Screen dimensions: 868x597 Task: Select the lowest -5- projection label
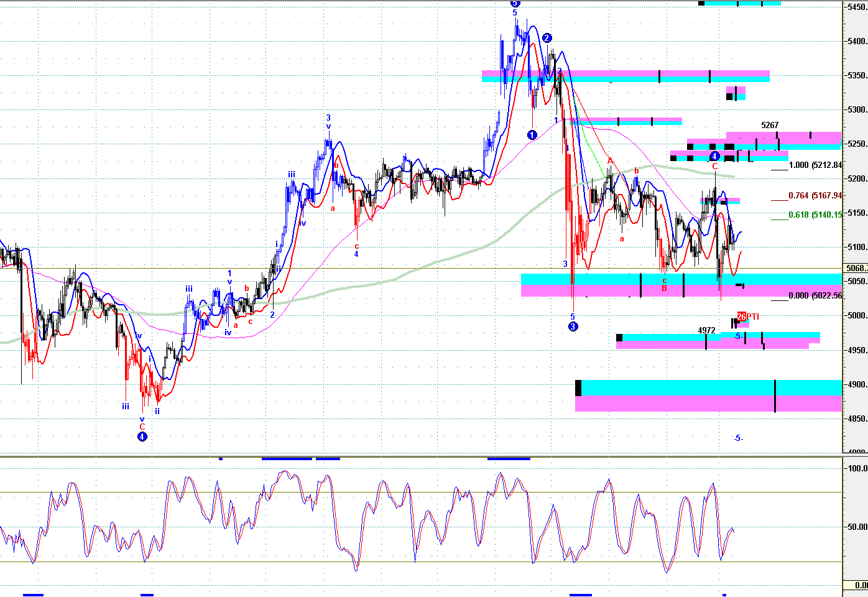pos(738,438)
